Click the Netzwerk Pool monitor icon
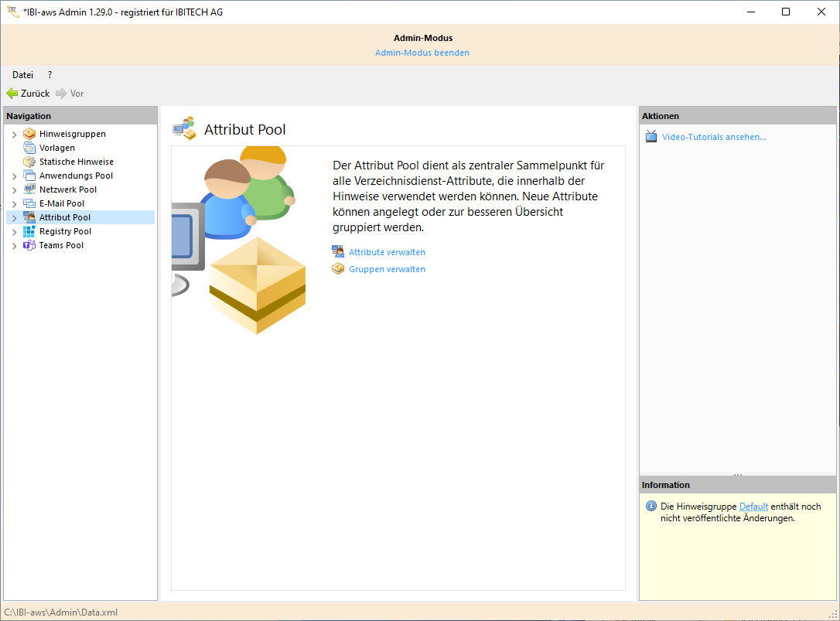 coord(29,189)
